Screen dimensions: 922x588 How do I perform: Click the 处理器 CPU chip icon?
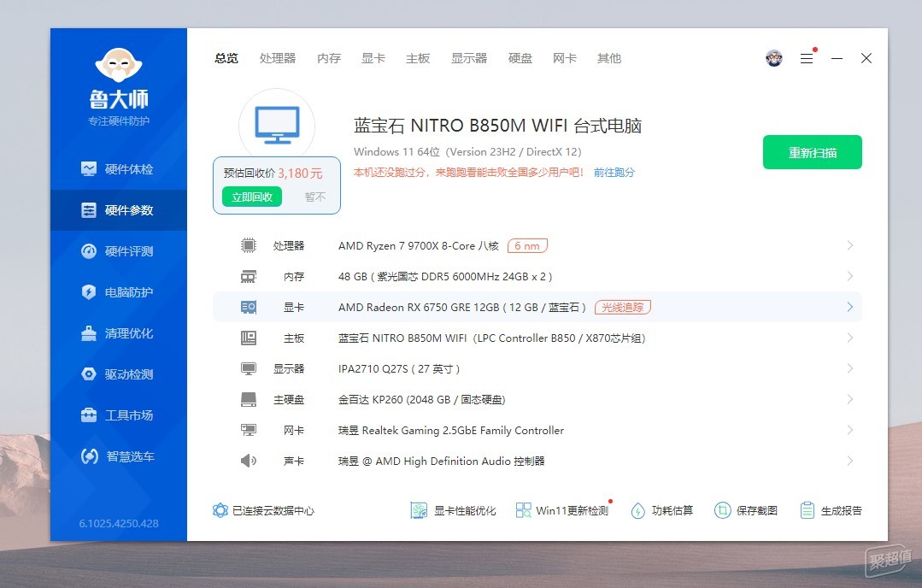pyautogui.click(x=249, y=246)
